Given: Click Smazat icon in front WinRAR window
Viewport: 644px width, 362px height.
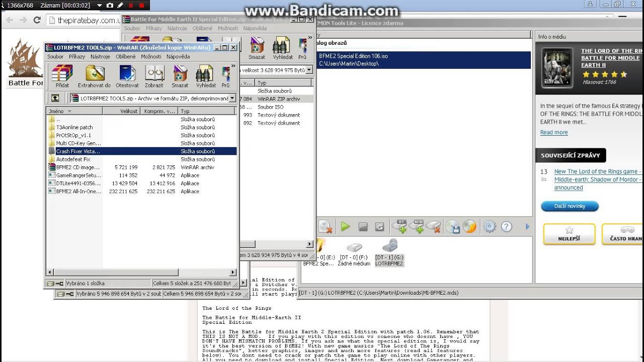Looking at the screenshot, I should point(180,76).
